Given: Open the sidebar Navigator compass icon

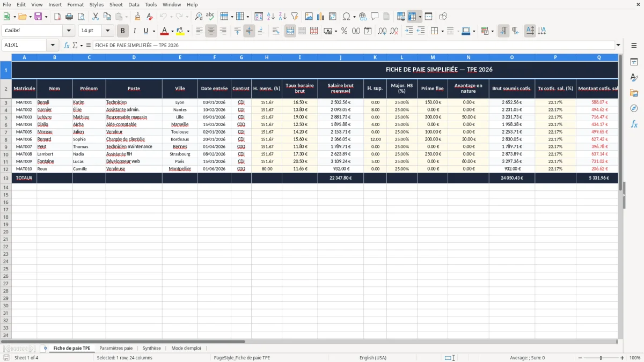Looking at the screenshot, I should tap(634, 108).
